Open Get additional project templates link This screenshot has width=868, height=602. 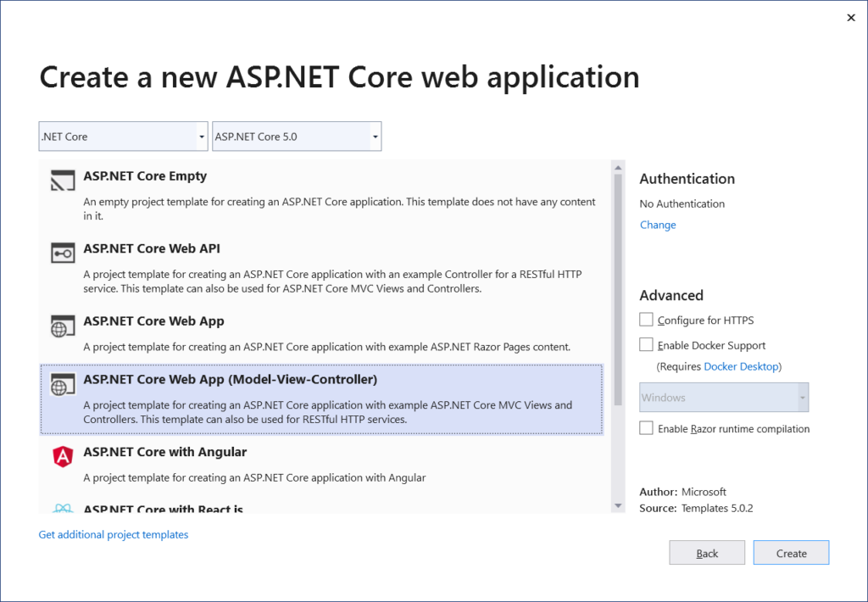[x=114, y=534]
